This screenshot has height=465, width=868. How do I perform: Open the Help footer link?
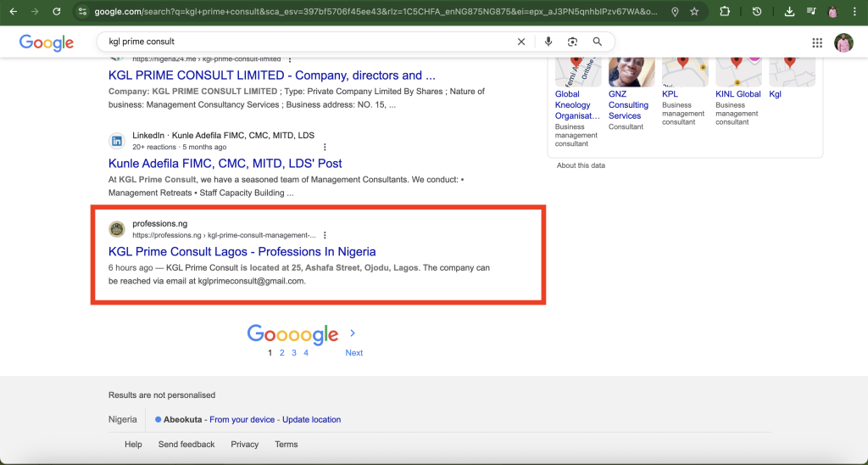[133, 445]
